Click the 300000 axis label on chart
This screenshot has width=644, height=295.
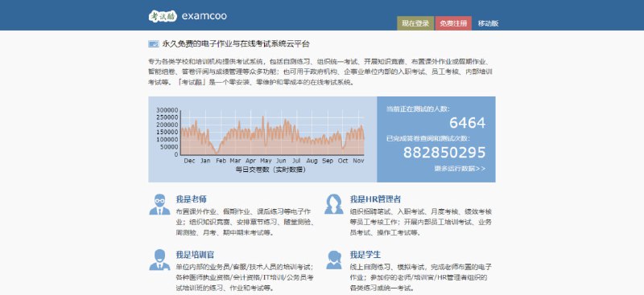(167, 110)
